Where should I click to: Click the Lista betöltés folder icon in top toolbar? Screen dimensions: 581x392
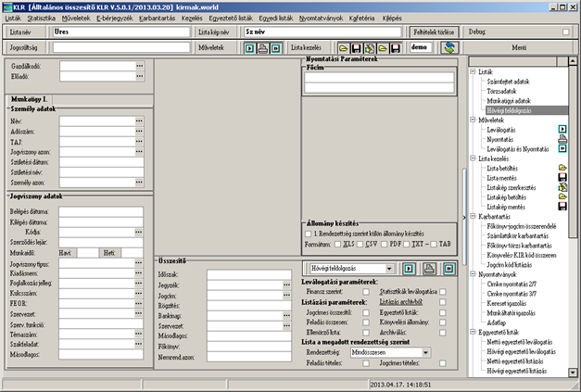[343, 48]
